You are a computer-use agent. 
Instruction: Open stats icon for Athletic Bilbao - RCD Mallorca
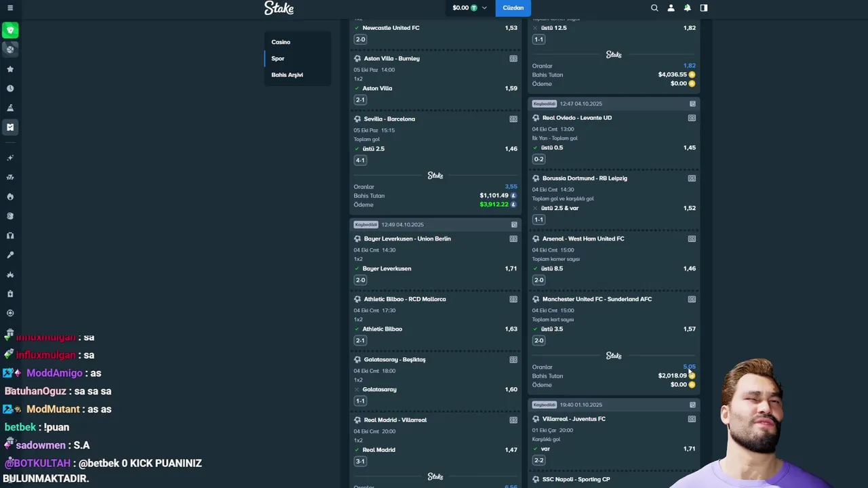pyautogui.click(x=513, y=299)
